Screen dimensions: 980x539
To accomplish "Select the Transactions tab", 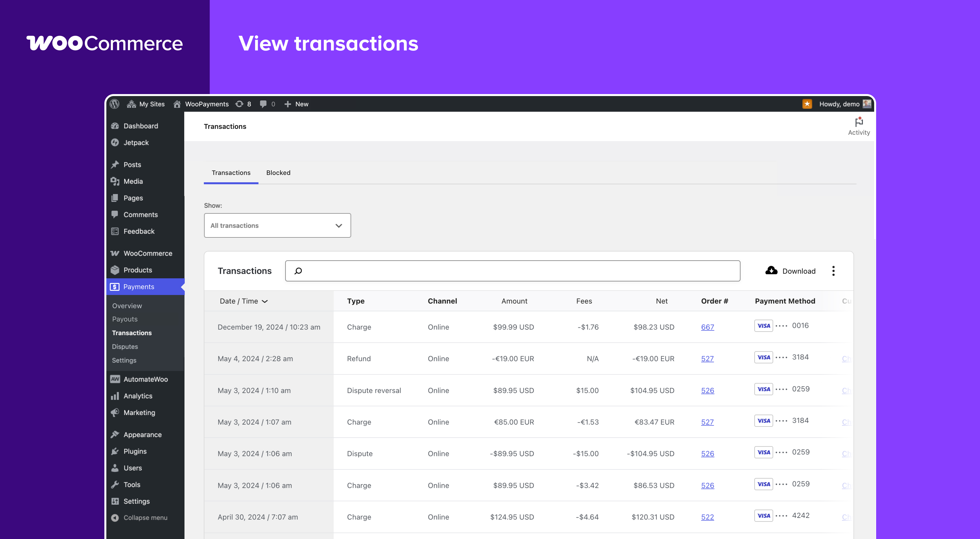I will pyautogui.click(x=231, y=172).
